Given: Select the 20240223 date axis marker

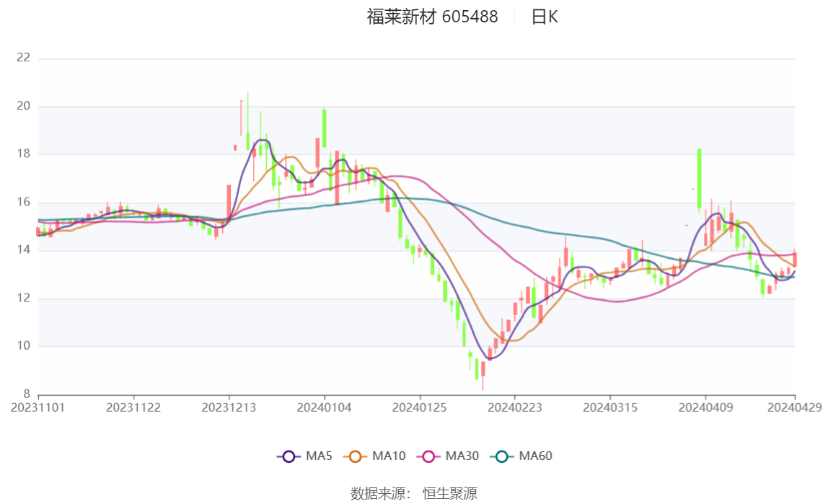Looking at the screenshot, I should click(x=515, y=408).
